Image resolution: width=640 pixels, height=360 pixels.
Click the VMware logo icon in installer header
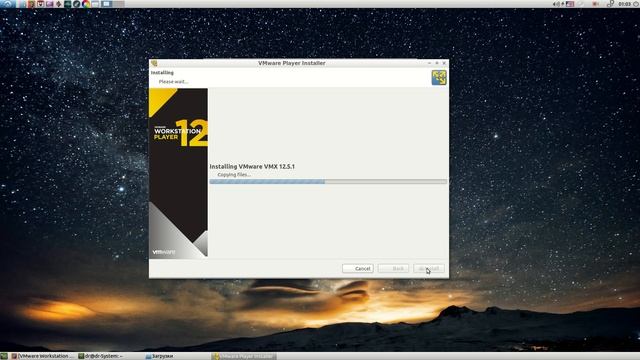point(439,78)
